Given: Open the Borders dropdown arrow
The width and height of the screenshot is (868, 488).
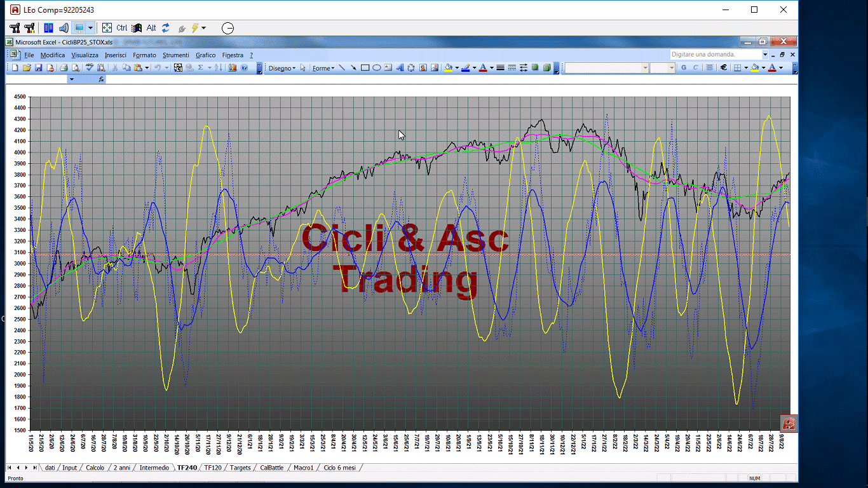Looking at the screenshot, I should [746, 67].
